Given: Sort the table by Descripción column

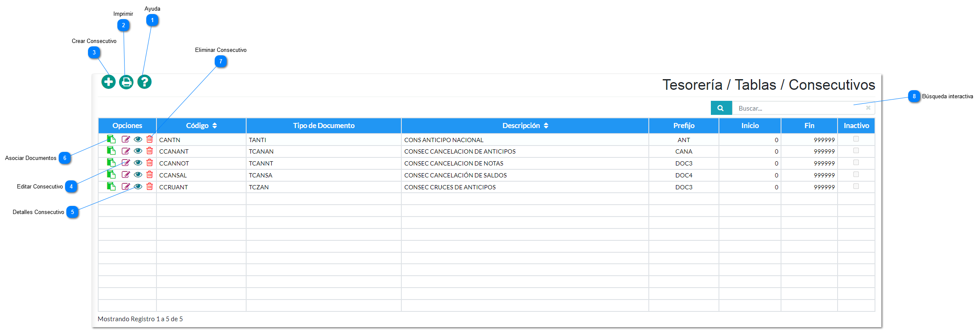Looking at the screenshot, I should click(525, 126).
